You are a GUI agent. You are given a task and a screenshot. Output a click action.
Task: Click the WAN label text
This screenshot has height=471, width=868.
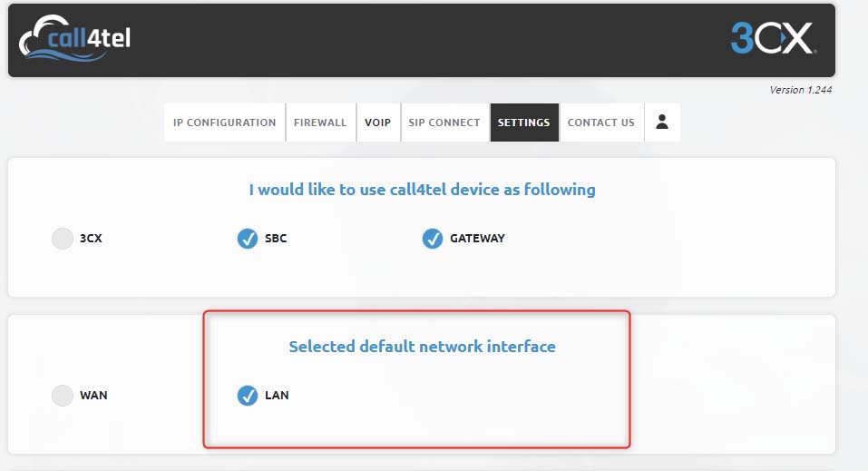pos(93,396)
